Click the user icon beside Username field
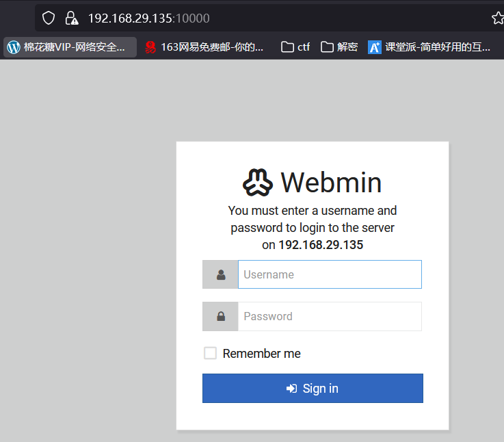The image size is (504, 442). pyautogui.click(x=220, y=274)
